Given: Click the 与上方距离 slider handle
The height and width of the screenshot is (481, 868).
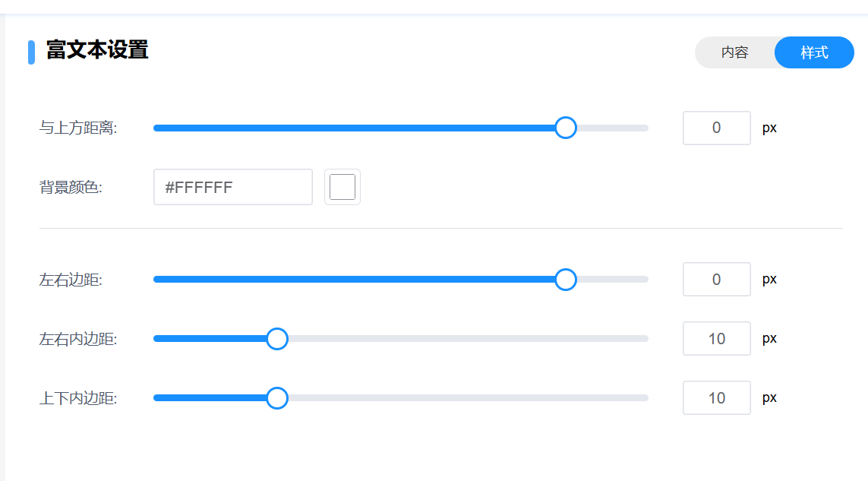Looking at the screenshot, I should 565,128.
